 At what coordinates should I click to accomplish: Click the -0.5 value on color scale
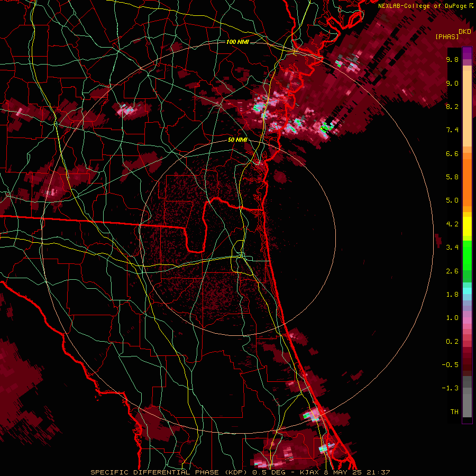[450, 365]
